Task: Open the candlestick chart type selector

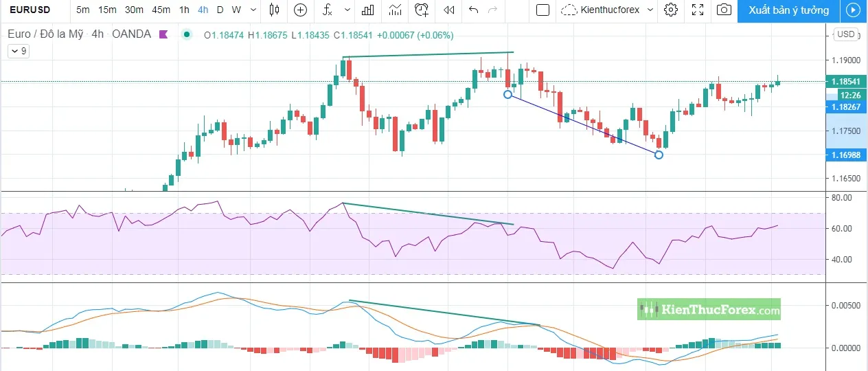Action: click(x=275, y=10)
